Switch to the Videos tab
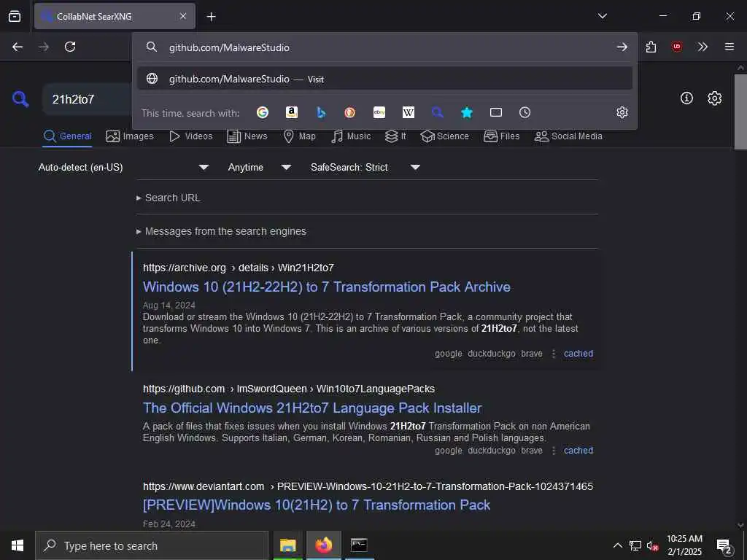Viewport: 747px width, 560px height. (191, 136)
